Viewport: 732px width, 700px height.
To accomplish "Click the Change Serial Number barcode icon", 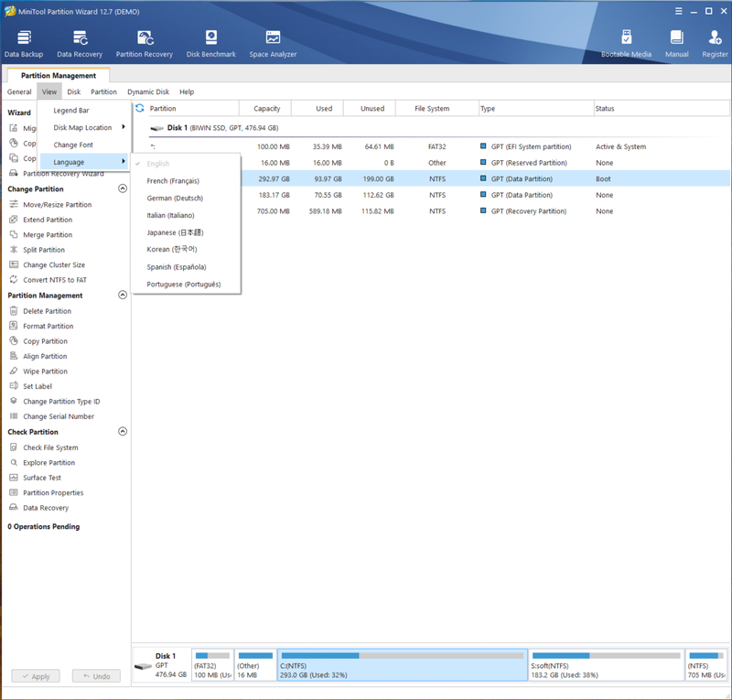I will pyautogui.click(x=14, y=416).
